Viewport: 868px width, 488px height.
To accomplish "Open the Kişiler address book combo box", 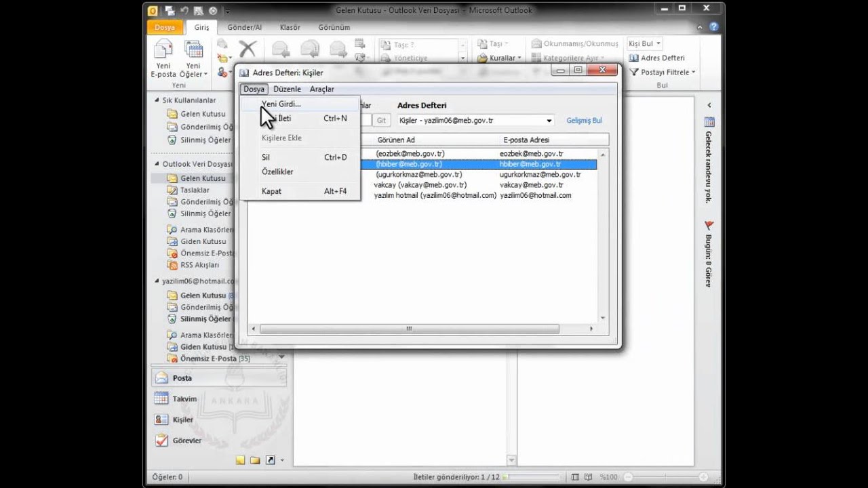I will point(476,121).
